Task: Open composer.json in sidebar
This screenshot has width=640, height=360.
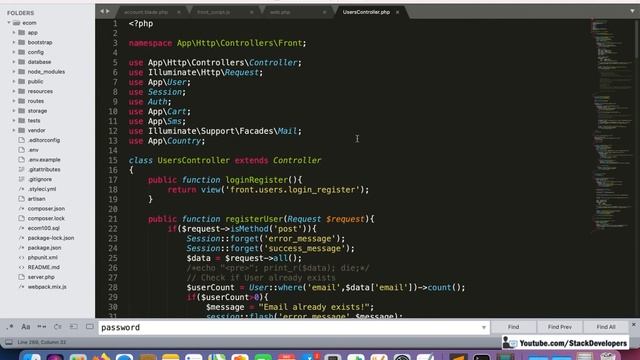Action: click(x=46, y=209)
